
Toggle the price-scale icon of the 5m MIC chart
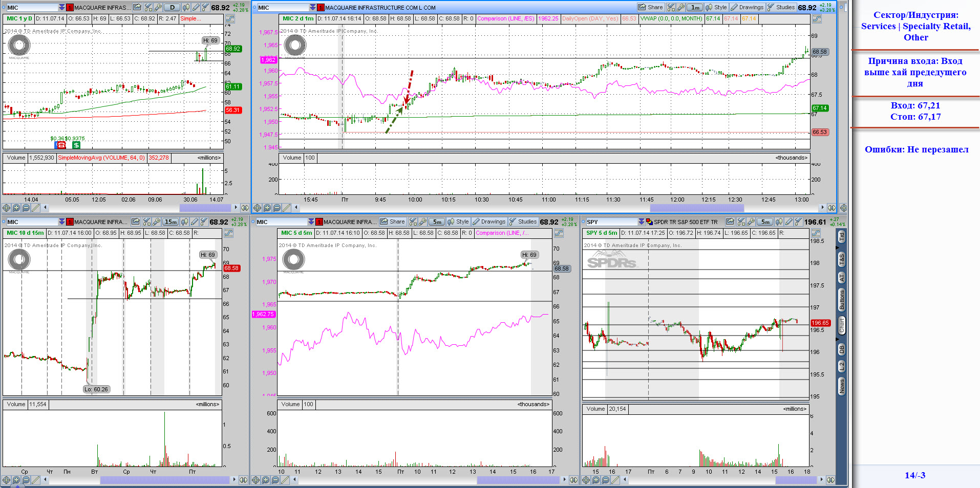(559, 233)
